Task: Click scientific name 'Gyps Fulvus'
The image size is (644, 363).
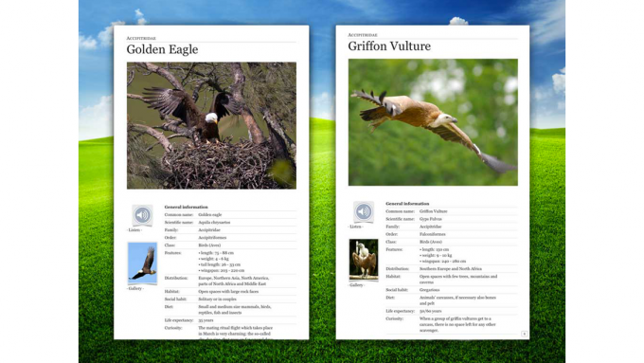Action: (430, 219)
